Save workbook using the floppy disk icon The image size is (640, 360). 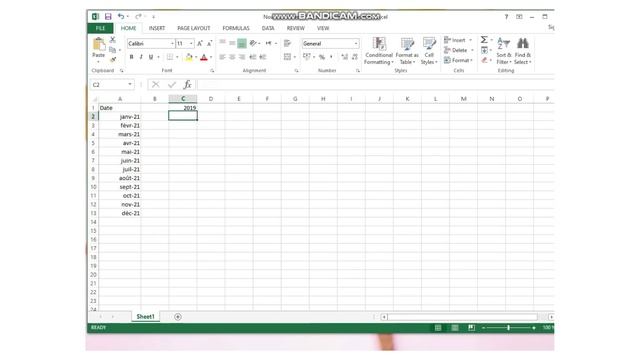[108, 16]
